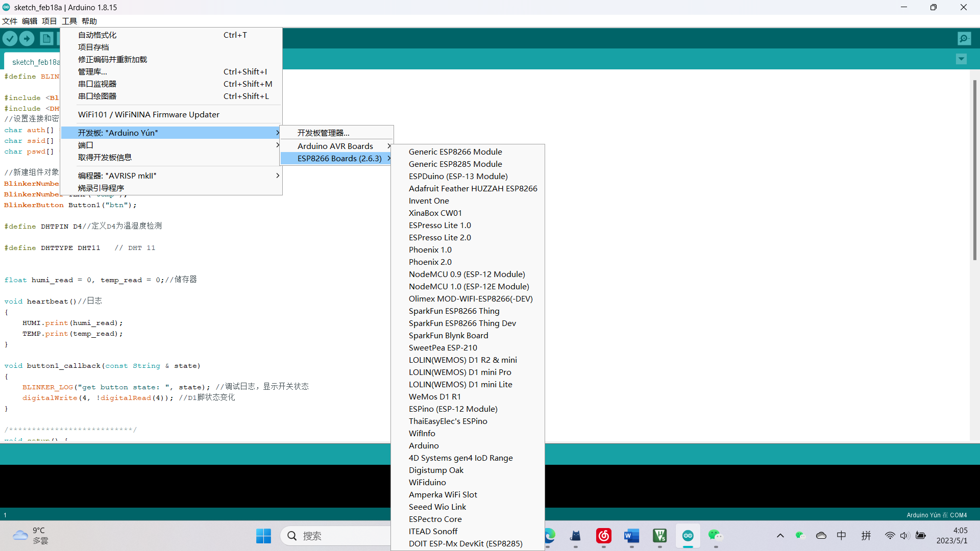Open the 串口监视器 menu entry
Screen dimensions: 980x551
[x=97, y=84]
